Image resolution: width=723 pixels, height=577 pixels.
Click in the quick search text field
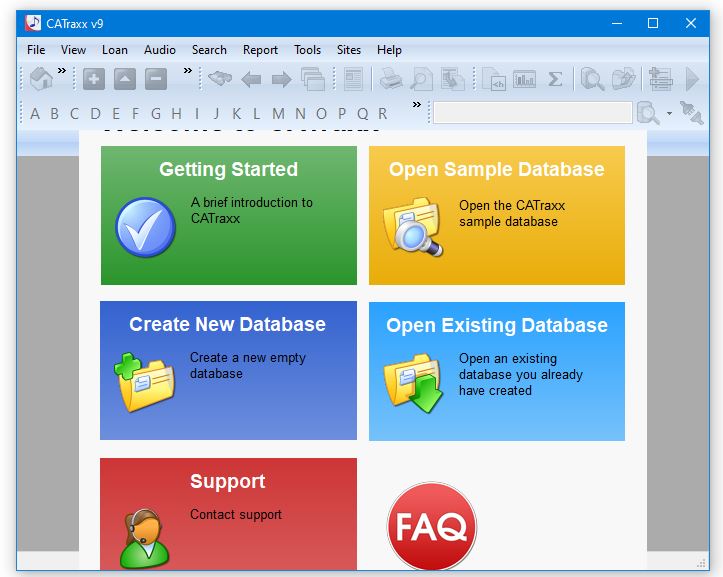(x=533, y=113)
